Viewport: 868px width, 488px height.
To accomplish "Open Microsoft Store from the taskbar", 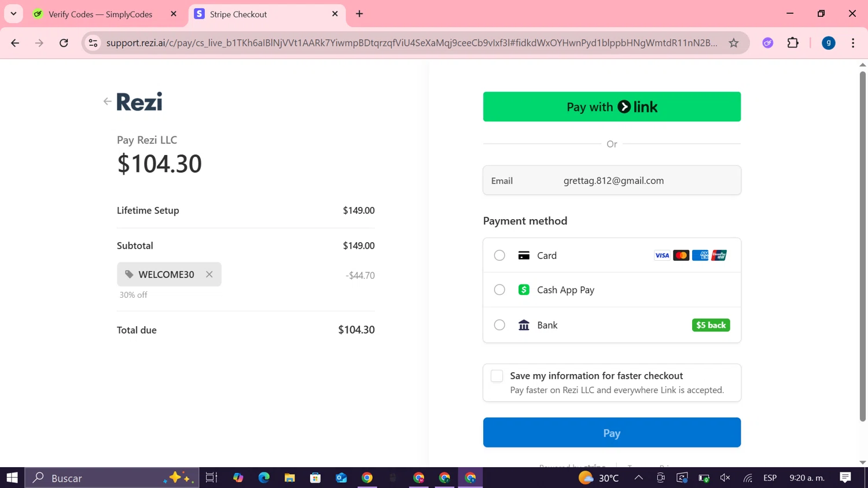I will click(315, 478).
